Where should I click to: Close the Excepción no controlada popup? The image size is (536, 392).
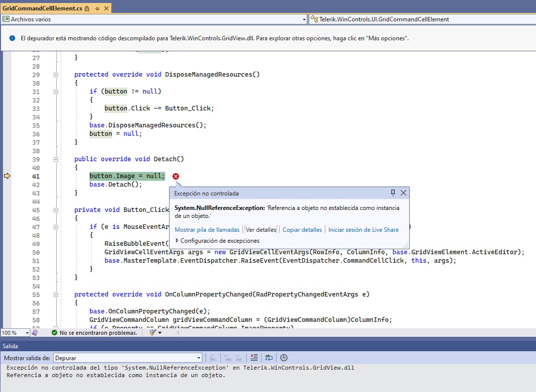point(404,193)
